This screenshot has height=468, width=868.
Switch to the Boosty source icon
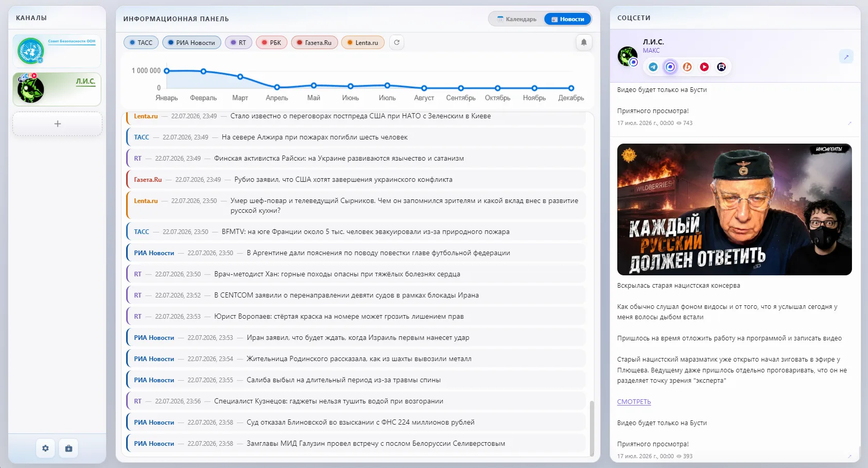(x=688, y=67)
